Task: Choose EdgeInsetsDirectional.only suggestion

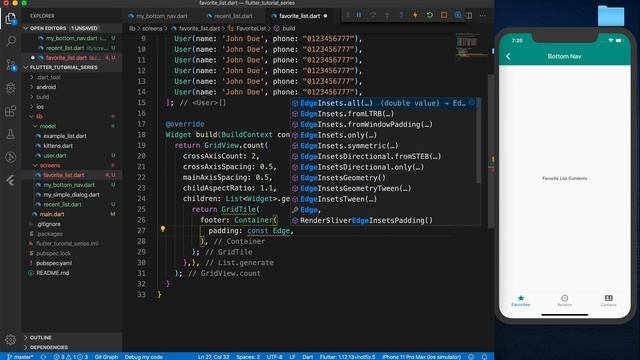Action: point(384,167)
